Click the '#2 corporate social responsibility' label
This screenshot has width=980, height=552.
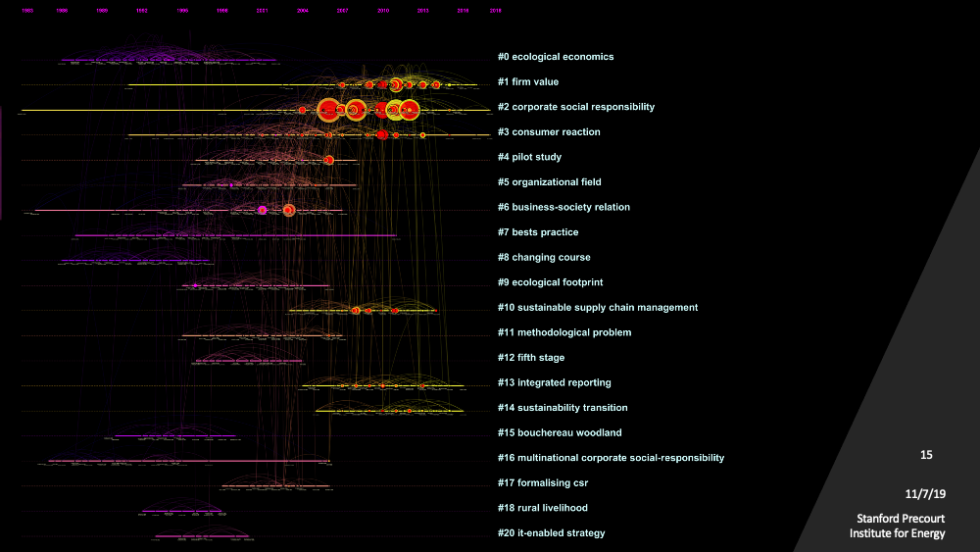point(575,107)
